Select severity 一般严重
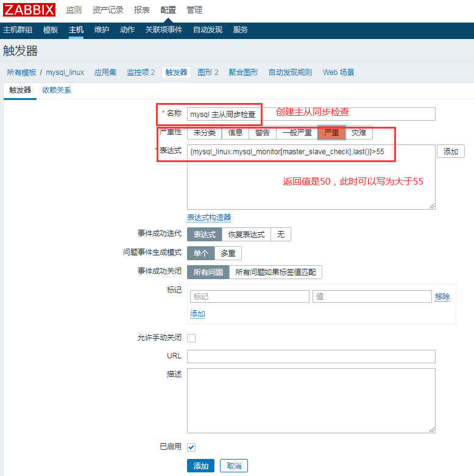Screen dimensions: 474x476 (x=297, y=133)
